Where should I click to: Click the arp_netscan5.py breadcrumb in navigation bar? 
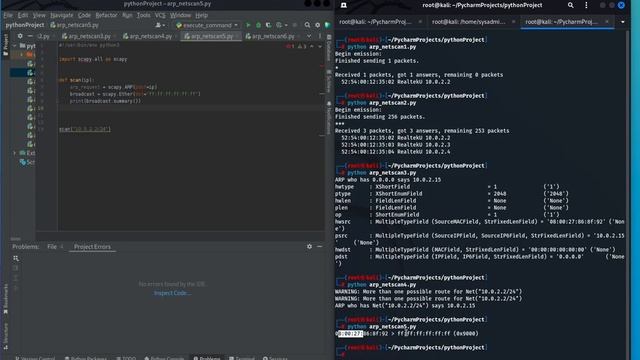(74, 25)
